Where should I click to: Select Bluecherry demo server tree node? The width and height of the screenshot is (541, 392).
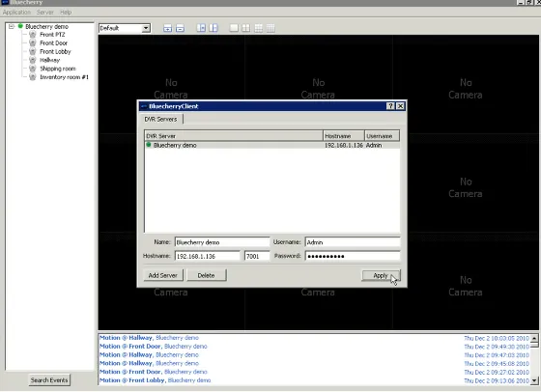click(x=46, y=26)
